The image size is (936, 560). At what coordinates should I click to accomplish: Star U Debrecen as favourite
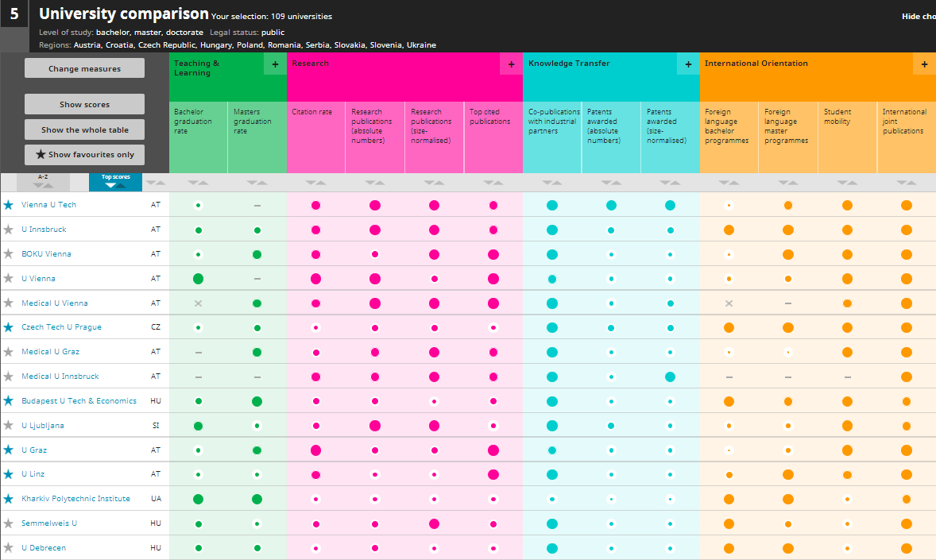[9, 547]
